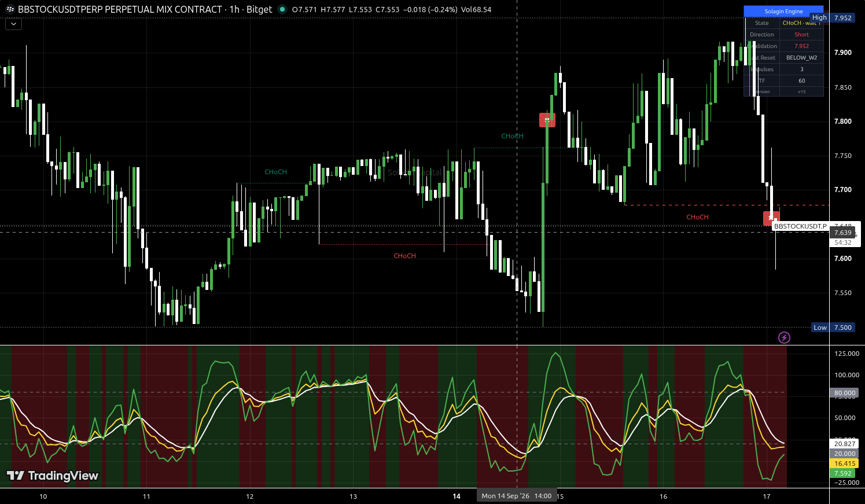The image size is (865, 504).
Task: Click the 7.850 price axis level
Action: [x=842, y=87]
